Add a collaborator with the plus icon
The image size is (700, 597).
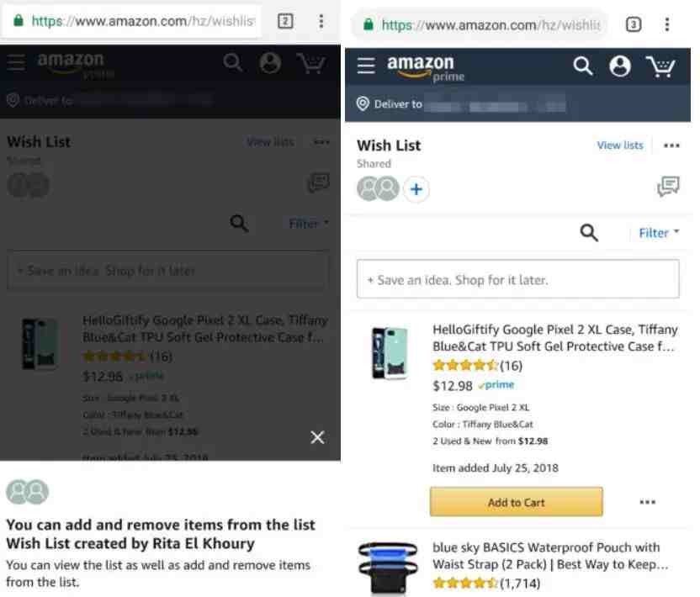[416, 189]
